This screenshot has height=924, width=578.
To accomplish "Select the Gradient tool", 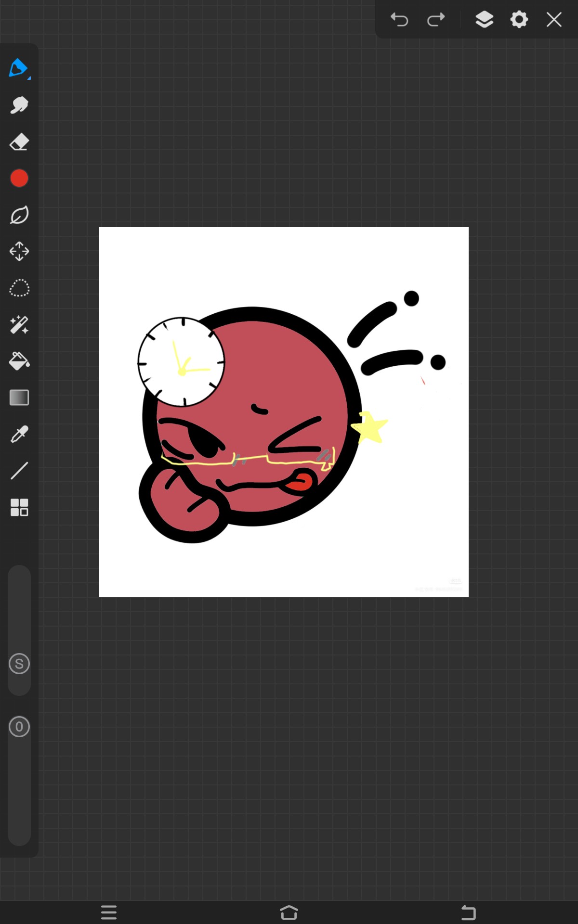I will point(19,398).
